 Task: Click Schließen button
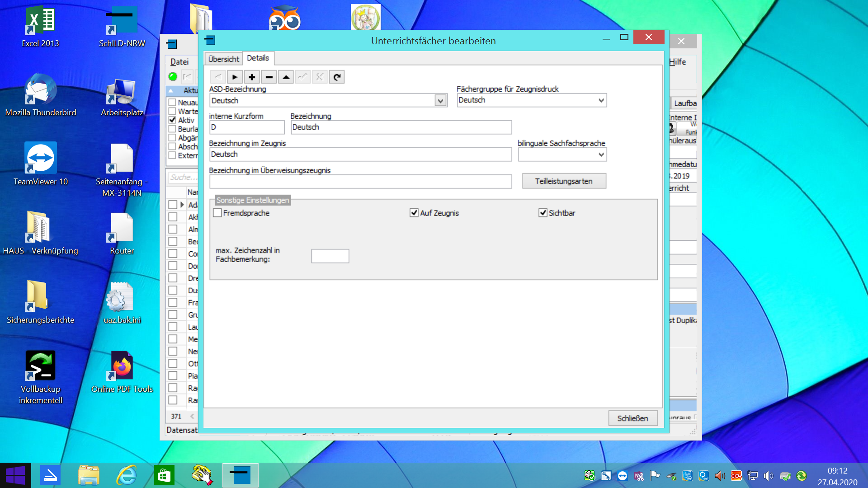pos(632,418)
